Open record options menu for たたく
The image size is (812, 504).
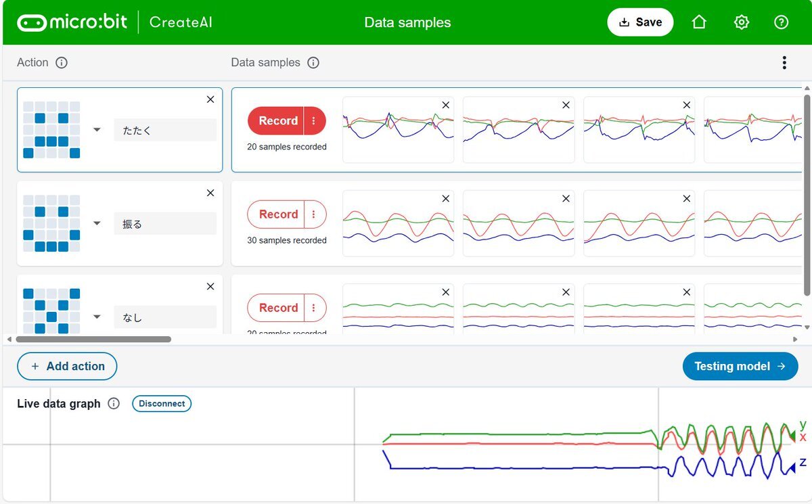pyautogui.click(x=314, y=121)
